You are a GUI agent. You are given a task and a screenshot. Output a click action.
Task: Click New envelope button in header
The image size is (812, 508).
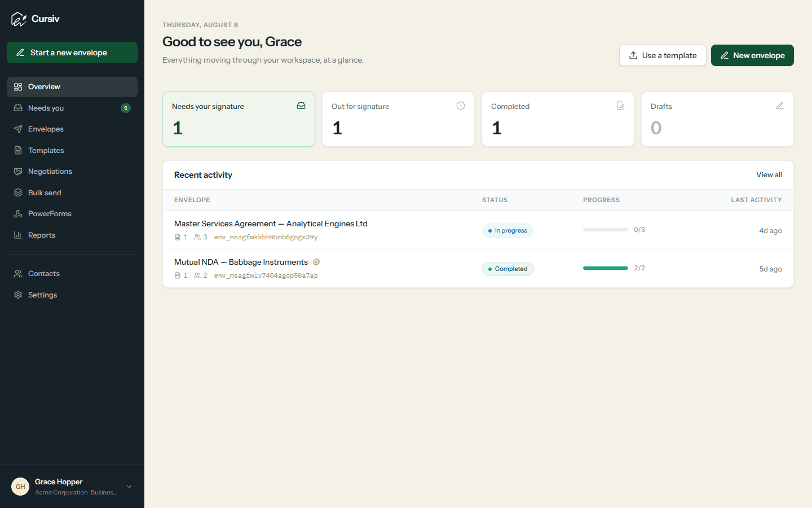[752, 55]
